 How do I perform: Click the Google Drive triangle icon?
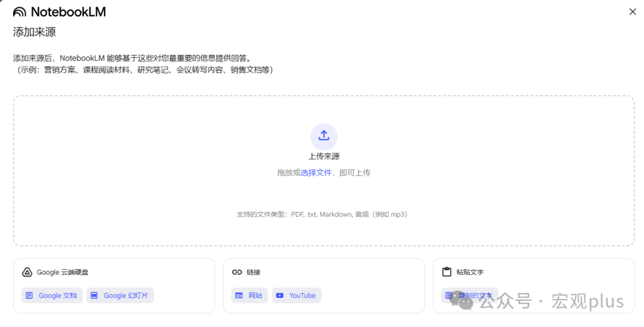[x=27, y=272]
